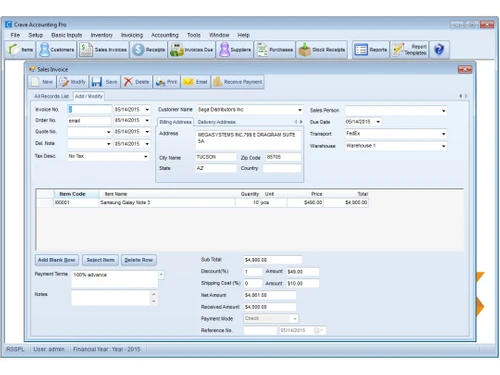Switch to All Records List tab

point(51,96)
